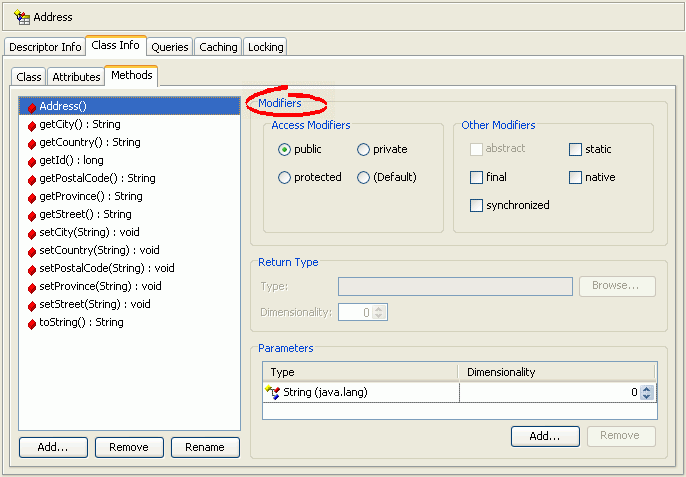The image size is (686, 477).
Task: Select the Class Info tab
Action: coord(116,46)
